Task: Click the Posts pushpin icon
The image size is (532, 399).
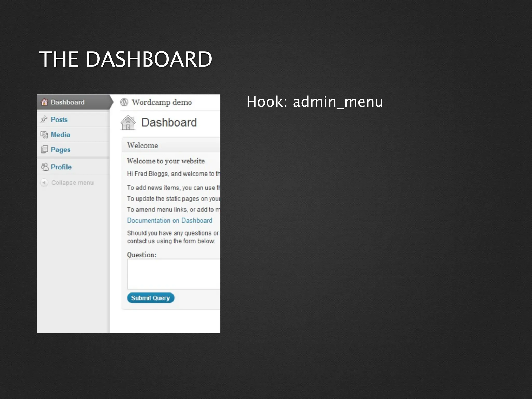Action: coord(44,119)
